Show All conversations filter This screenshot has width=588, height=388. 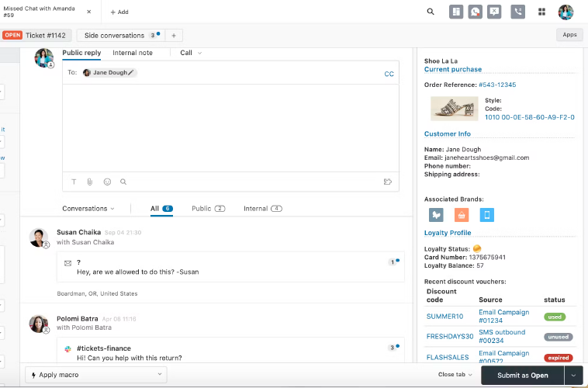tap(161, 209)
